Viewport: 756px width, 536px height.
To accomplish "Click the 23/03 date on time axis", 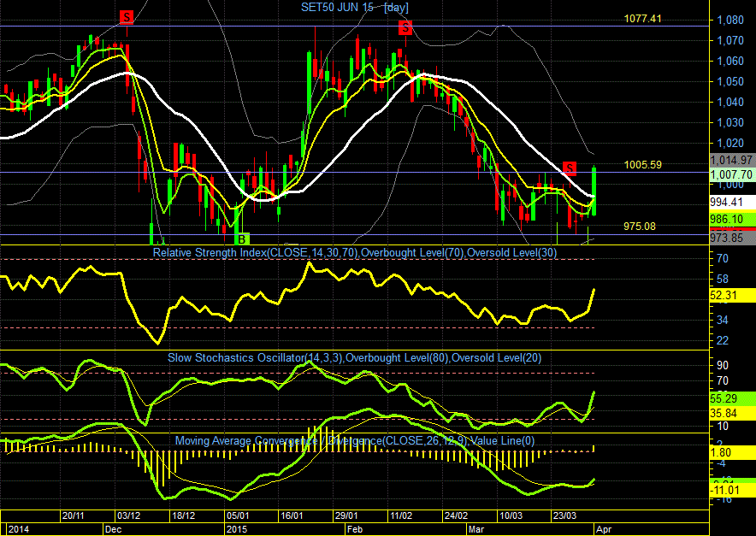I will (564, 515).
